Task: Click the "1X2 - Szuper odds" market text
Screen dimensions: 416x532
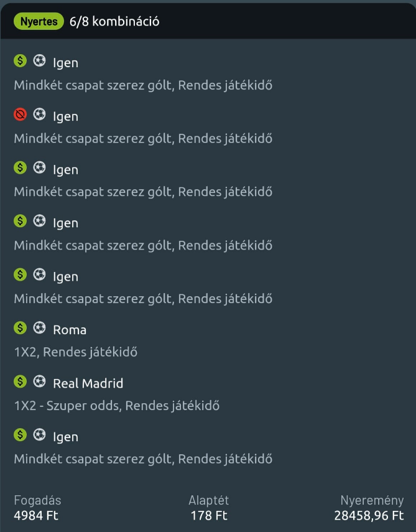Action: tap(117, 406)
